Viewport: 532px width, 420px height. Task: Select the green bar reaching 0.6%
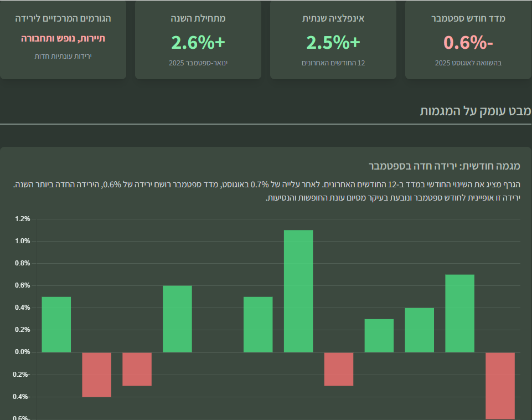(177, 319)
